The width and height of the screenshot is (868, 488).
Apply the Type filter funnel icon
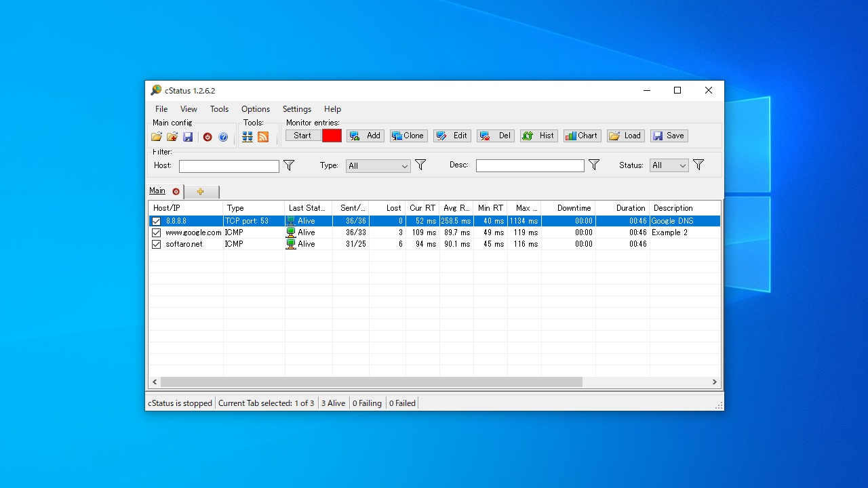click(420, 165)
